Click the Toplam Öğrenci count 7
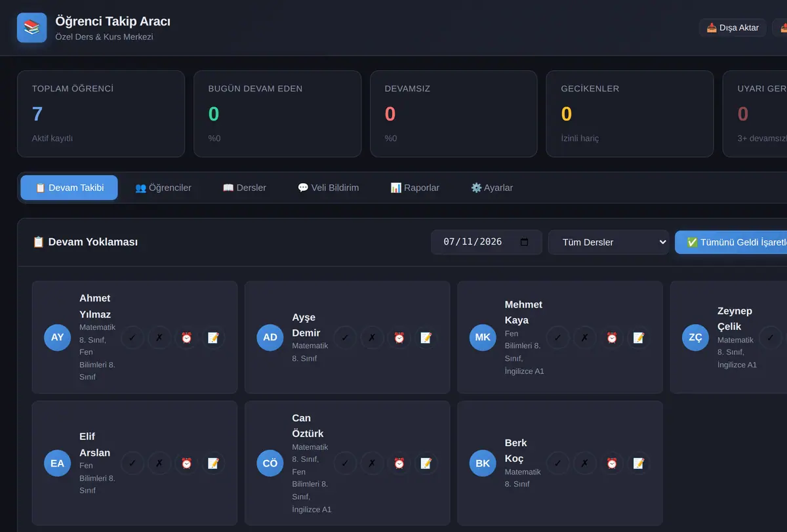 tap(37, 114)
